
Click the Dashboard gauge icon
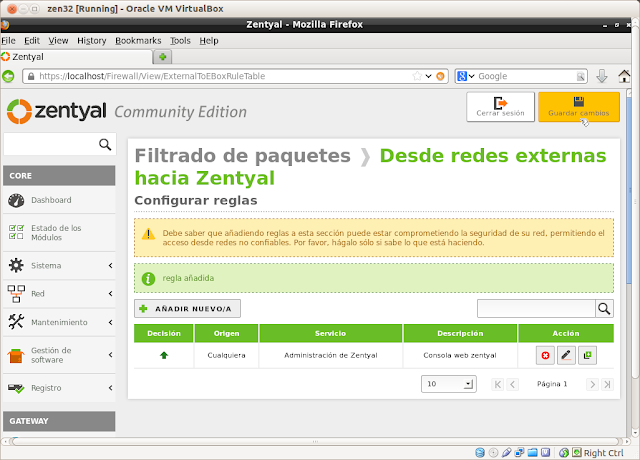tap(16, 200)
